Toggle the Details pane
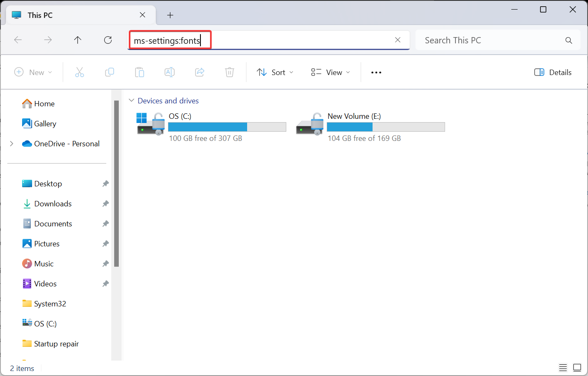This screenshot has height=376, width=588. pos(552,72)
